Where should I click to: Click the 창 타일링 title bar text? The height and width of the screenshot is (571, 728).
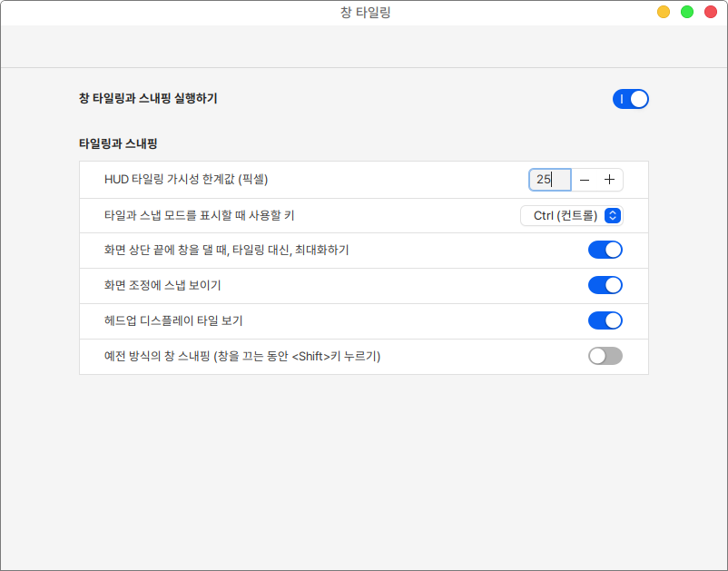coord(364,13)
